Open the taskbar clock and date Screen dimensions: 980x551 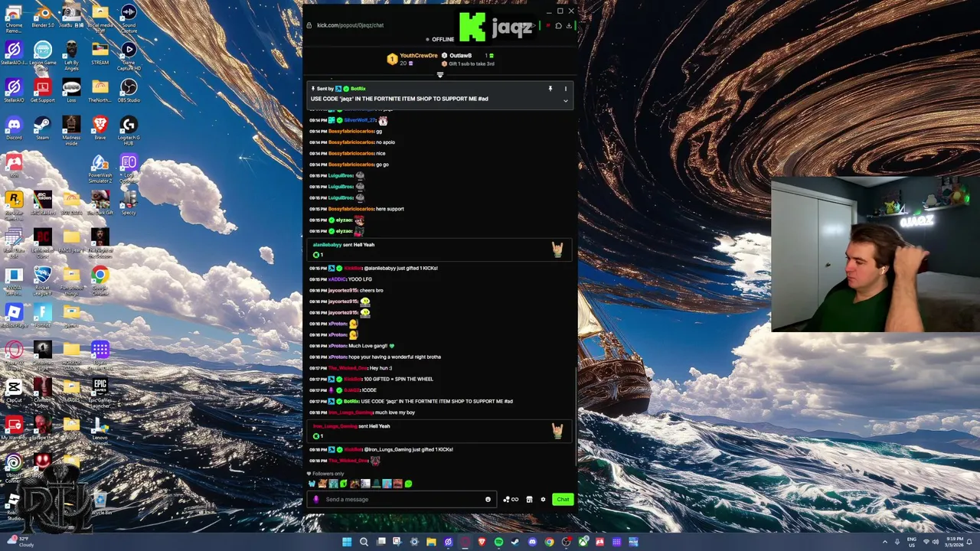[x=954, y=542]
